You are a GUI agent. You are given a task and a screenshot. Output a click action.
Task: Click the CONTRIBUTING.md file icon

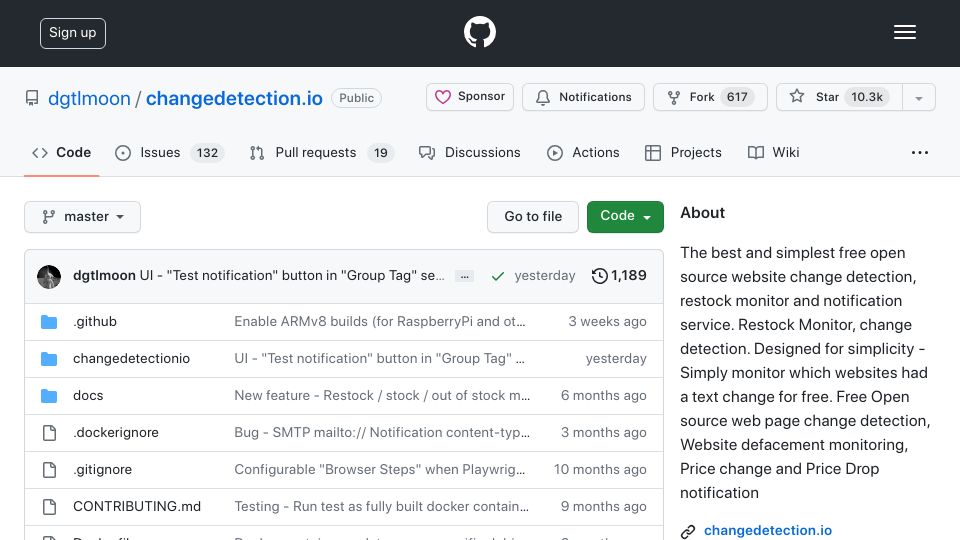[x=50, y=507]
